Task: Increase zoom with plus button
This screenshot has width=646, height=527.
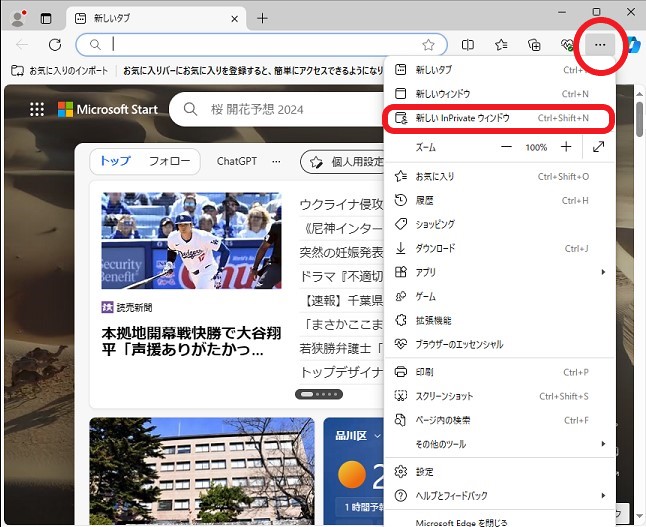Action: coord(566,147)
